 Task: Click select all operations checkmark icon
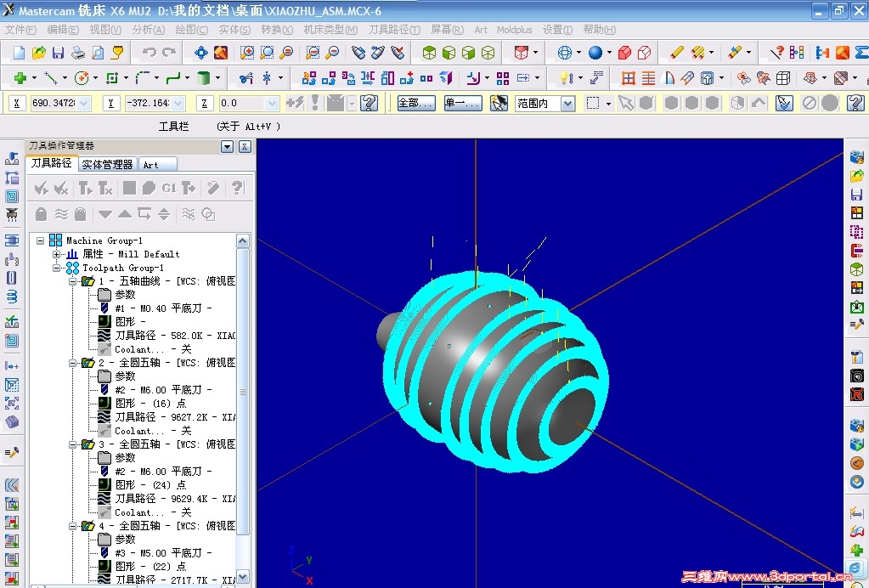click(41, 189)
